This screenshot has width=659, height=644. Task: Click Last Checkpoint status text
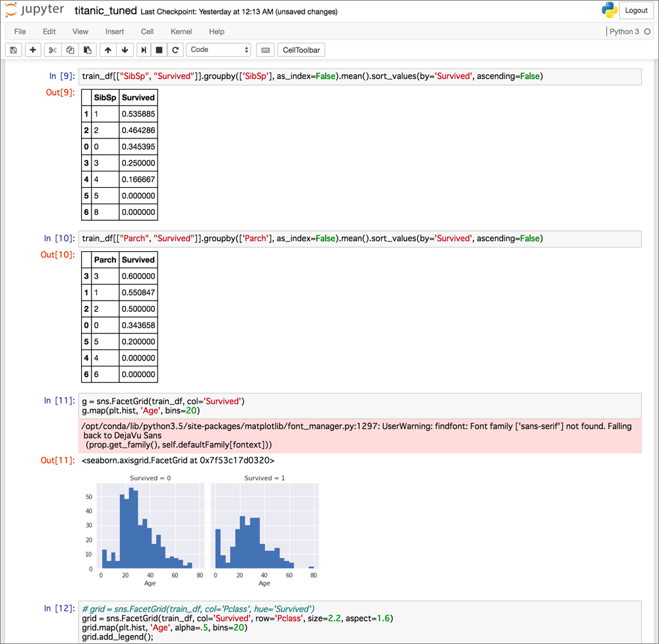pyautogui.click(x=239, y=12)
